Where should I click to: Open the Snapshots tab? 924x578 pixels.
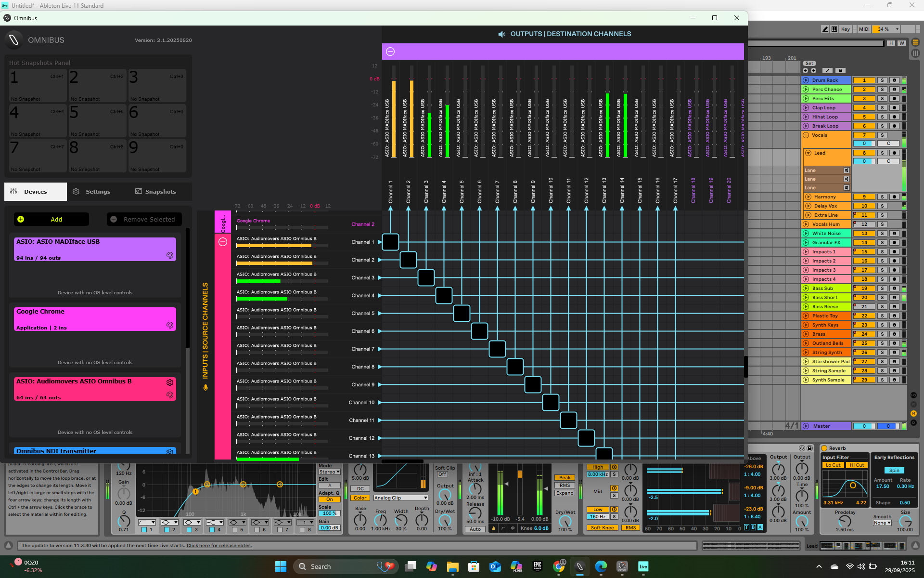point(155,192)
